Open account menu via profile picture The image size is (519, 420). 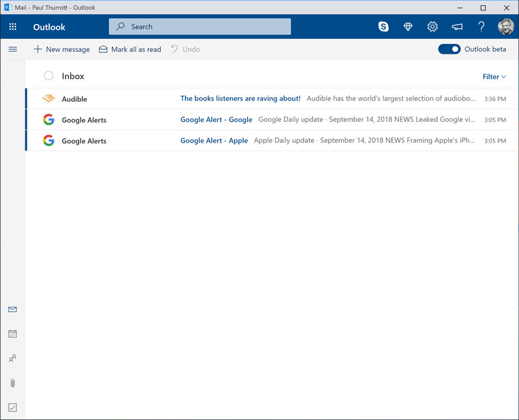(x=505, y=27)
